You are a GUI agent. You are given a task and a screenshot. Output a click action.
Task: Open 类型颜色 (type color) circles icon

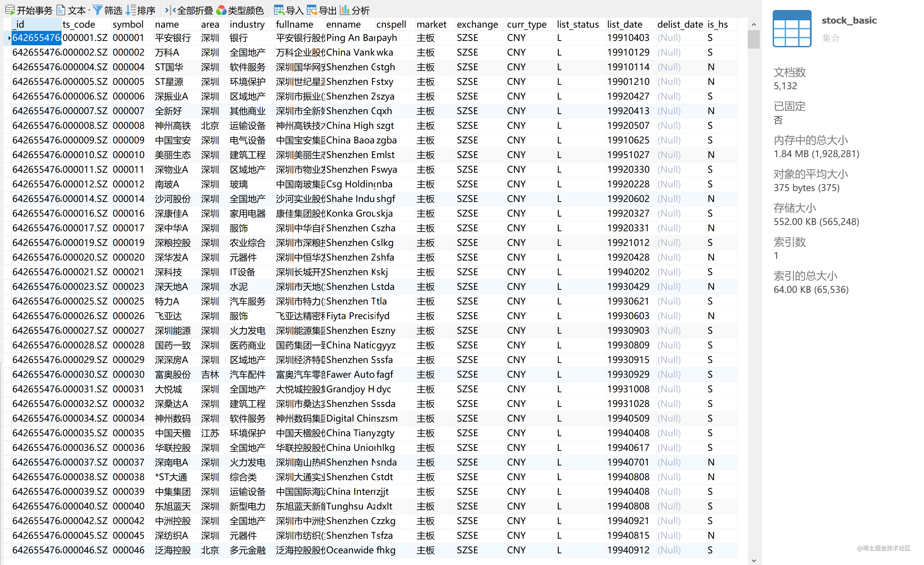[x=221, y=10]
